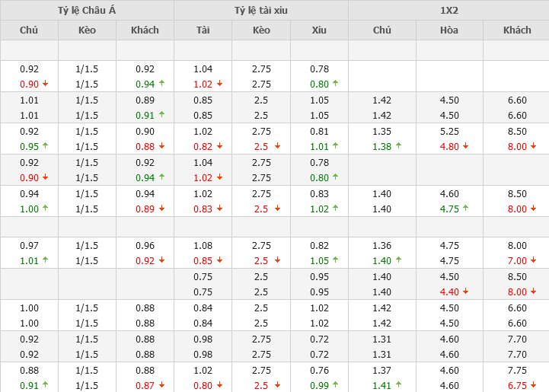Image resolution: width=549 pixels, height=392 pixels.
Task: Click the red down arrow beside 0.87
Action: click(161, 386)
